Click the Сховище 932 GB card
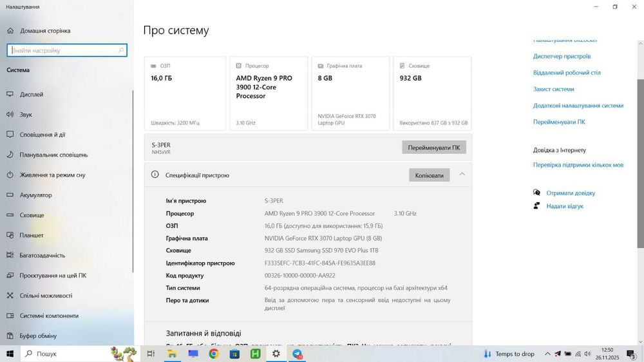644x362 pixels. click(x=433, y=93)
